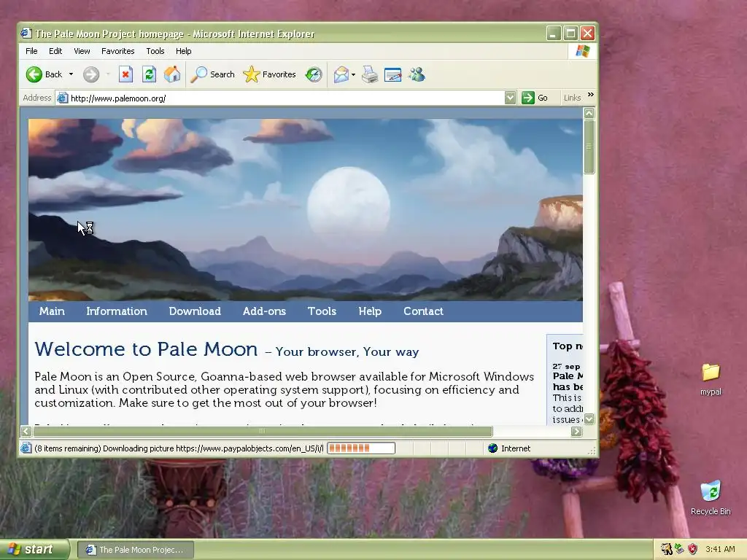Expand the Mail button dropdown arrow
The image size is (747, 560).
tap(353, 75)
